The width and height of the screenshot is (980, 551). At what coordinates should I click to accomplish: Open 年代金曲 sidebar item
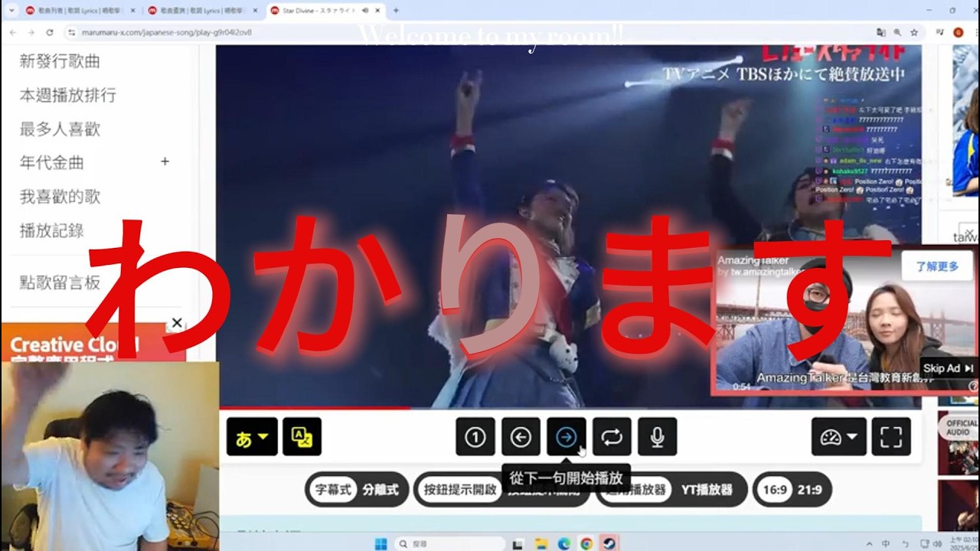point(52,162)
